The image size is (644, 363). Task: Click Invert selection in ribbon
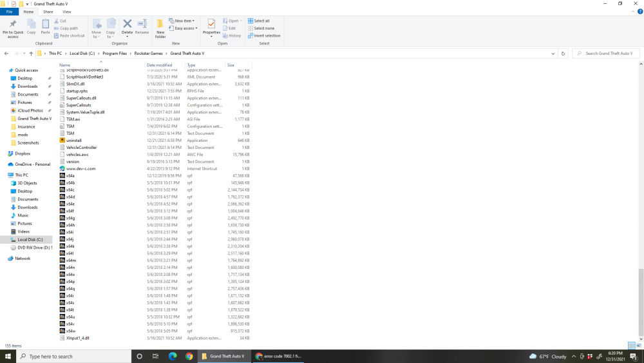coord(264,35)
